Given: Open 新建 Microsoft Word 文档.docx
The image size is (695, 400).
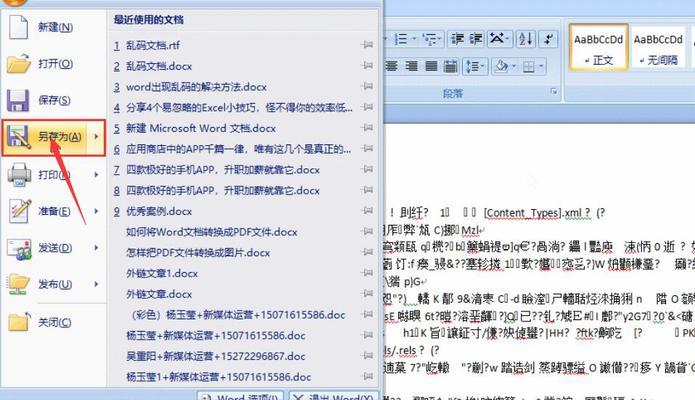Looking at the screenshot, I should [x=201, y=128].
